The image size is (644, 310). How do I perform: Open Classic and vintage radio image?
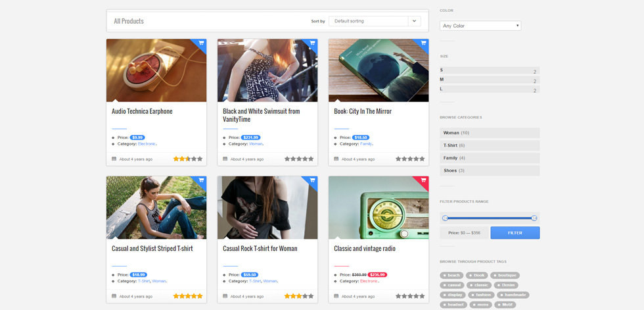(x=379, y=207)
